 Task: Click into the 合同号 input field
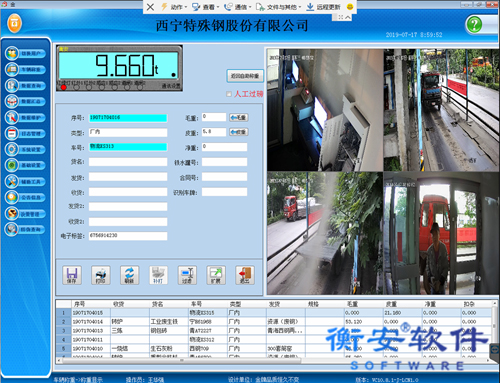click(225, 177)
